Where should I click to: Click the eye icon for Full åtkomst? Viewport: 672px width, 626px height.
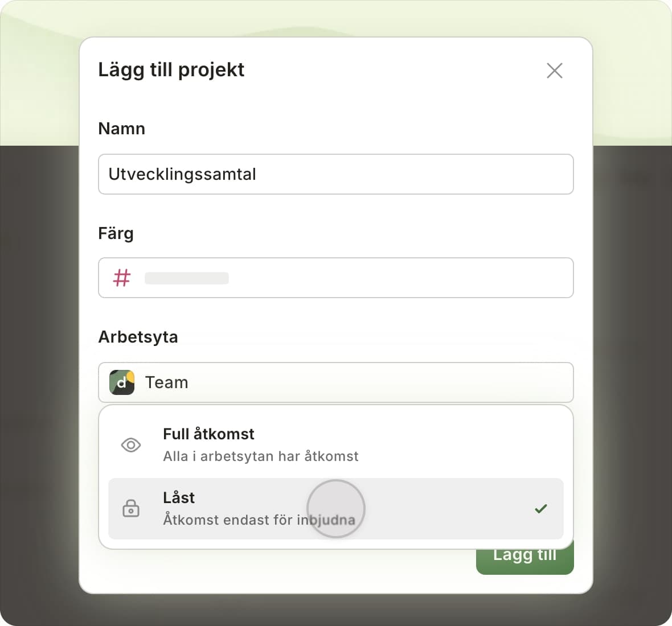(x=131, y=445)
